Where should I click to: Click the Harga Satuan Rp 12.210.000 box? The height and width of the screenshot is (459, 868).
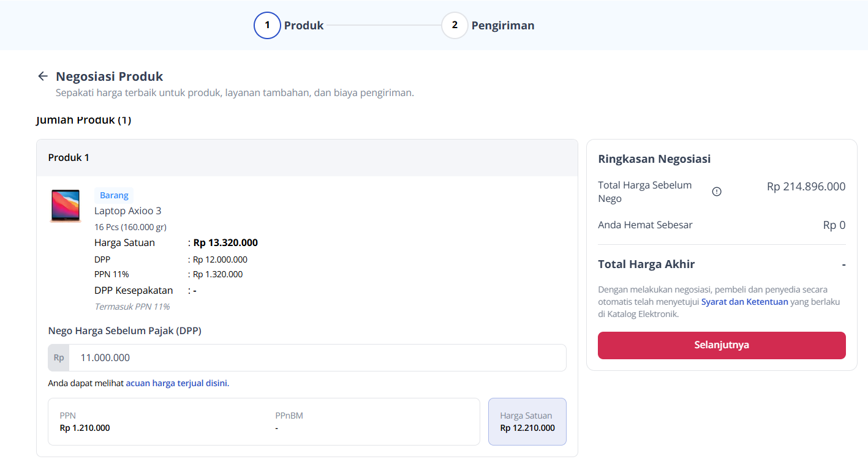(x=527, y=422)
